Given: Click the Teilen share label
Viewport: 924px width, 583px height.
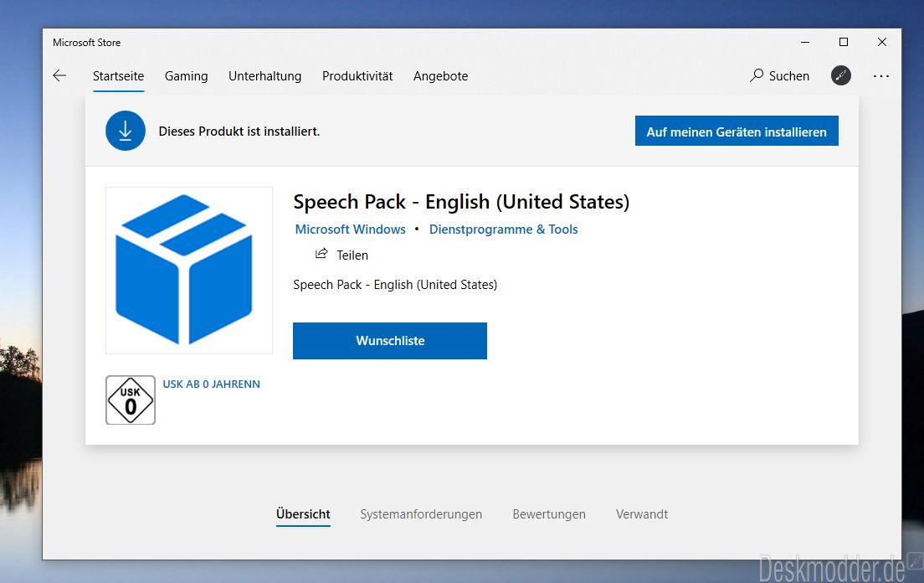Looking at the screenshot, I should coord(352,255).
